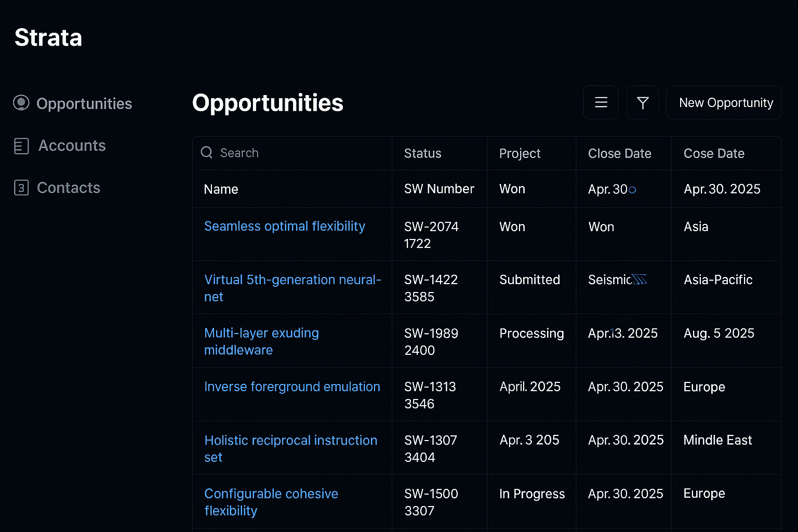Open Inverse foreground emulation opportunity

pyautogui.click(x=292, y=387)
